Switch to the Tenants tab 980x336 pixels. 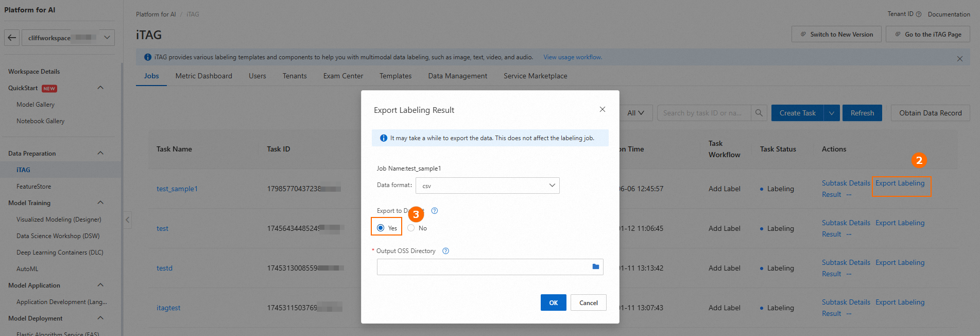[x=295, y=76]
